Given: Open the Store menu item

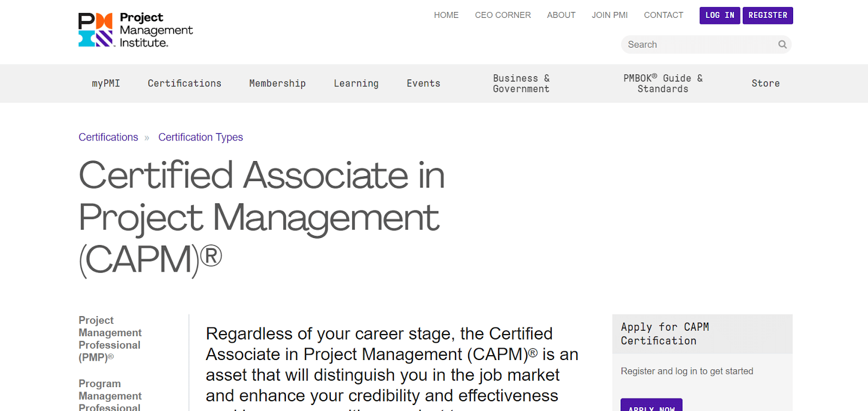Looking at the screenshot, I should [x=765, y=84].
